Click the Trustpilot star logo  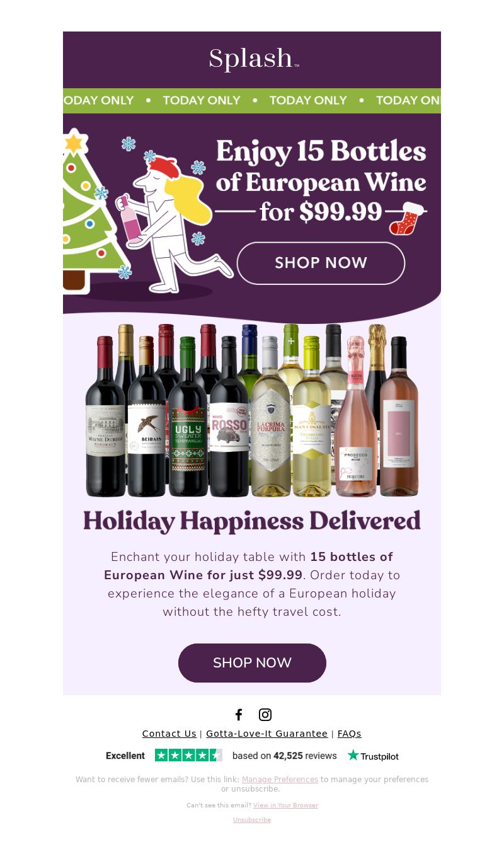[373, 755]
